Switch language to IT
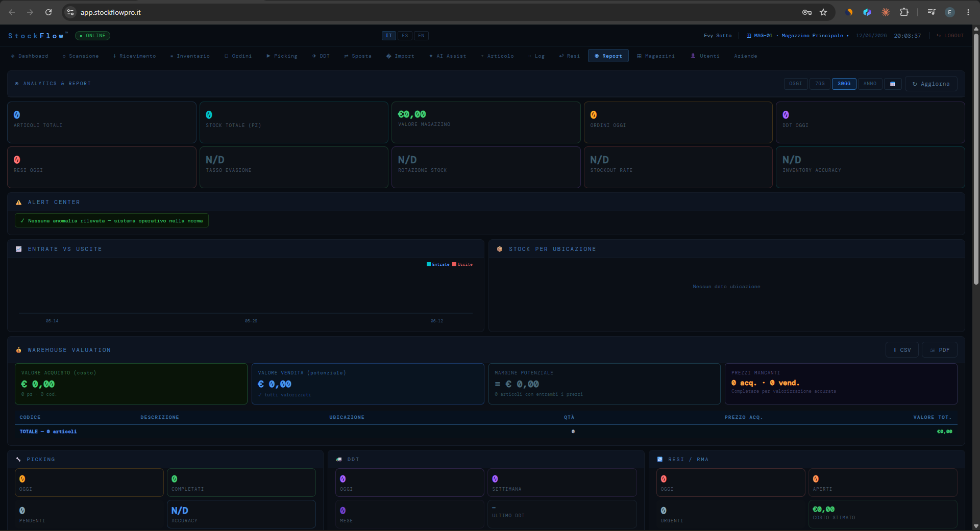The height and width of the screenshot is (531, 980). point(389,36)
